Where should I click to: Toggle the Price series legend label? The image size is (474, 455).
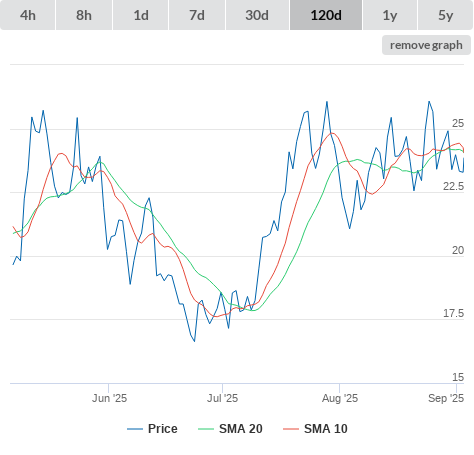pyautogui.click(x=163, y=429)
